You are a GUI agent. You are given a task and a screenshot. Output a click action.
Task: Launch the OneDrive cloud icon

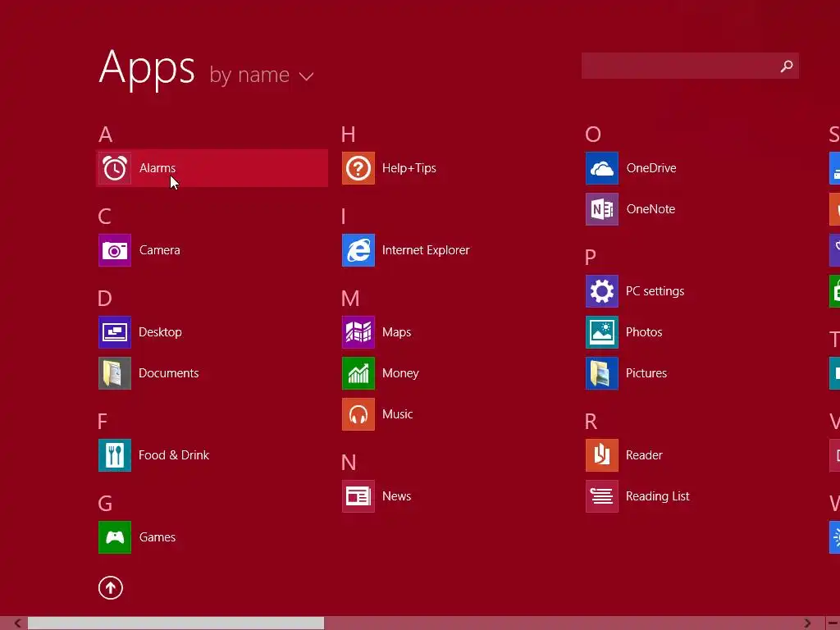pos(602,168)
